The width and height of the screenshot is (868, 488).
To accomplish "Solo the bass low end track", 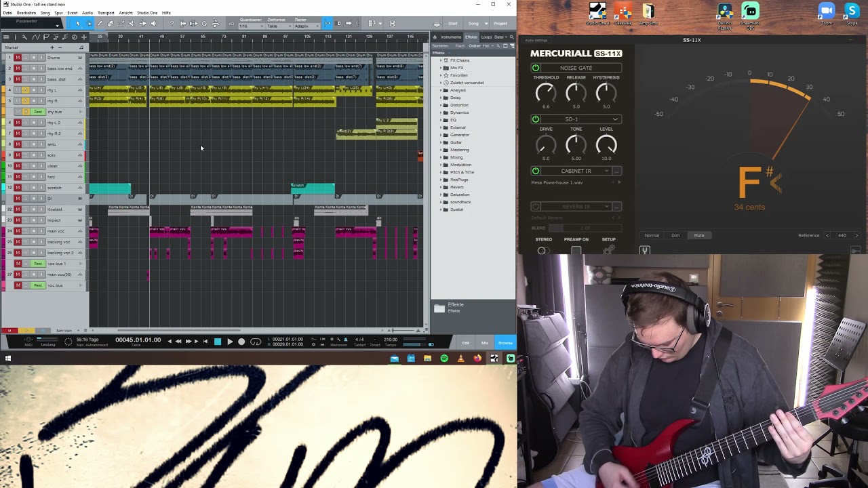I will tap(25, 68).
